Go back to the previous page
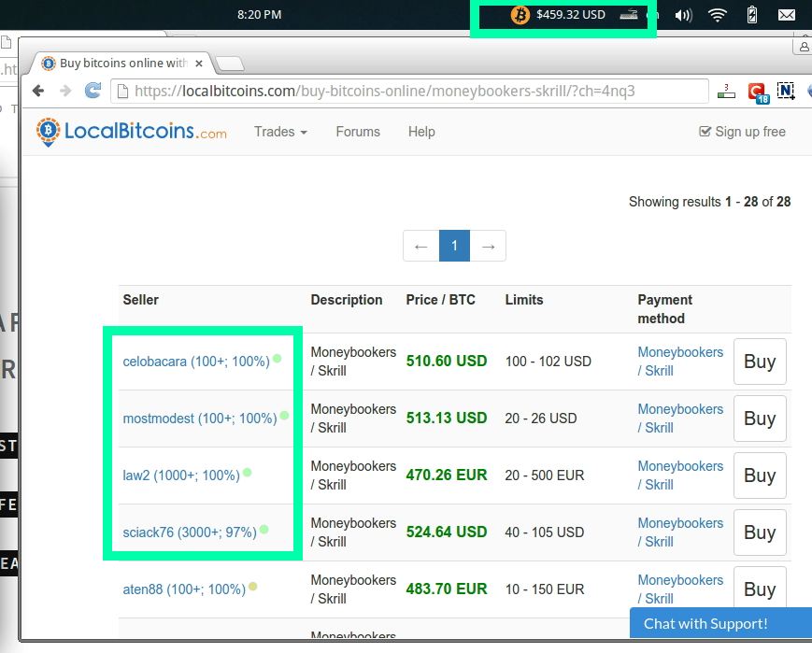 (x=37, y=92)
